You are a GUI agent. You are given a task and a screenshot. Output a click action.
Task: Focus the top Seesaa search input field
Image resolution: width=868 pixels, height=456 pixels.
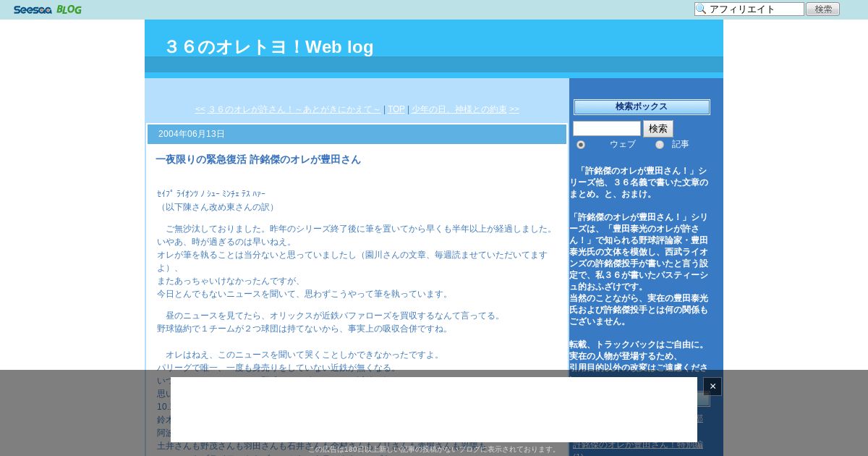(x=749, y=9)
